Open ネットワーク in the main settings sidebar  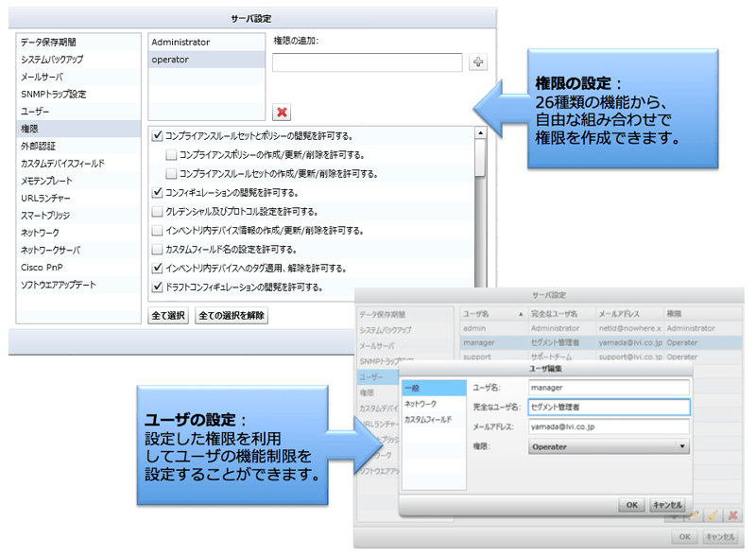[x=78, y=233]
